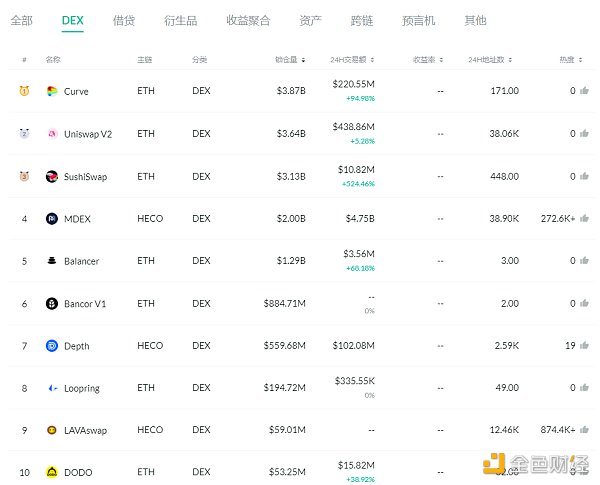The height and width of the screenshot is (485, 600).
Task: Click the Loopring logo icon
Action: click(51, 388)
